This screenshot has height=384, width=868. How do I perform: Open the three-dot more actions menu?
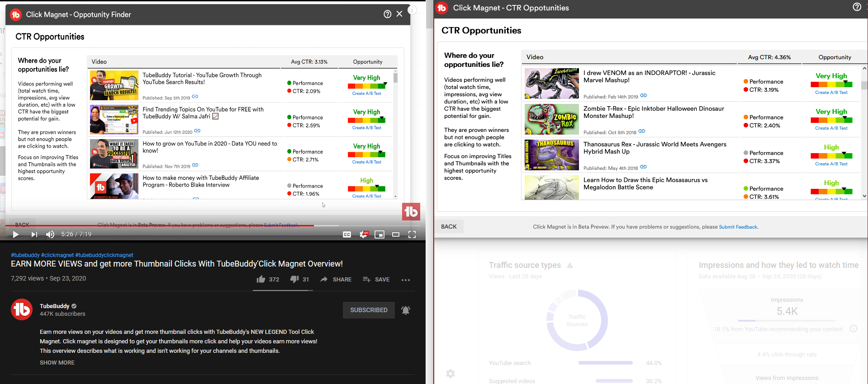point(406,280)
